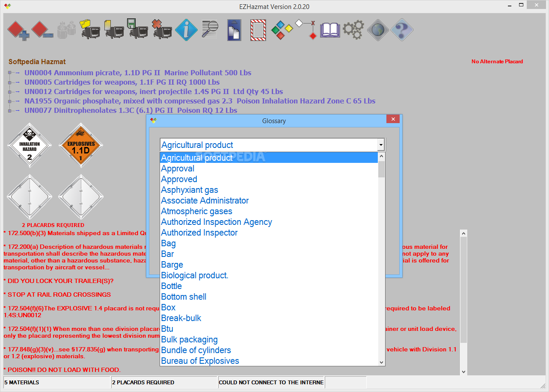Save the load with truck floppy disk icon

pos(137,29)
